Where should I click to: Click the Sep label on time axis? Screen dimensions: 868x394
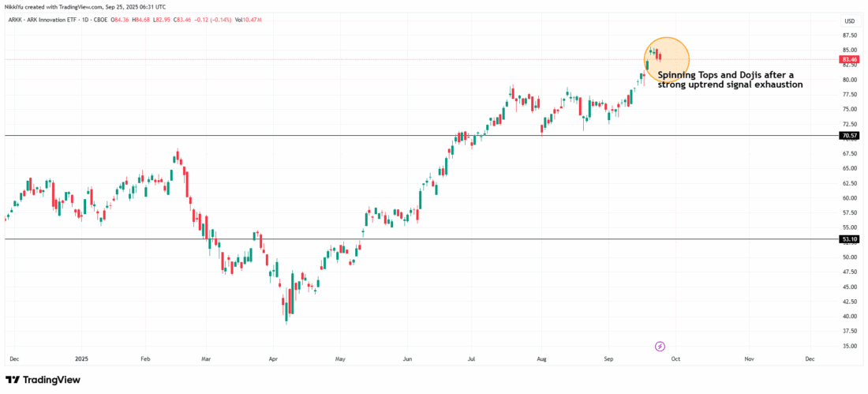[611, 358]
